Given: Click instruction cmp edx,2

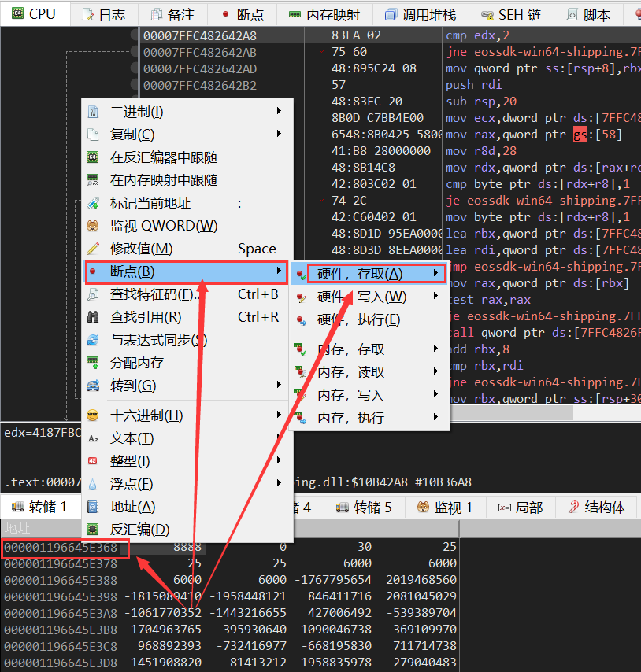Looking at the screenshot, I should (x=478, y=35).
